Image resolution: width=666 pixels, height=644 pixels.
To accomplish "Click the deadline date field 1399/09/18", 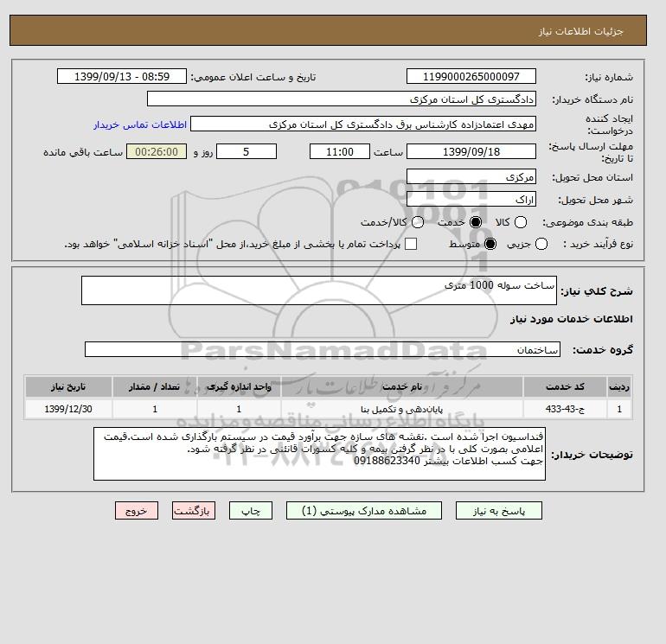I will 471,151.
